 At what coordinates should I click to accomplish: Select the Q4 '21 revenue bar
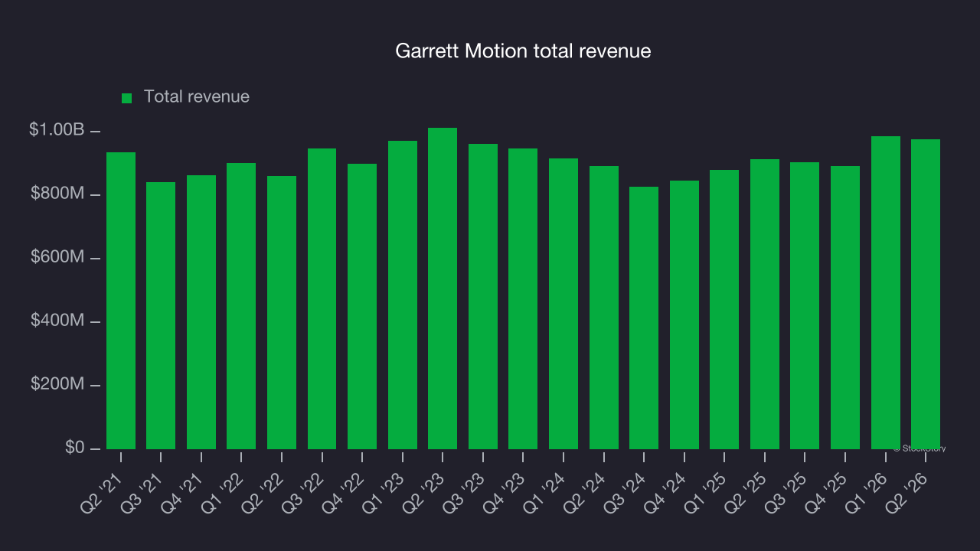(201, 312)
